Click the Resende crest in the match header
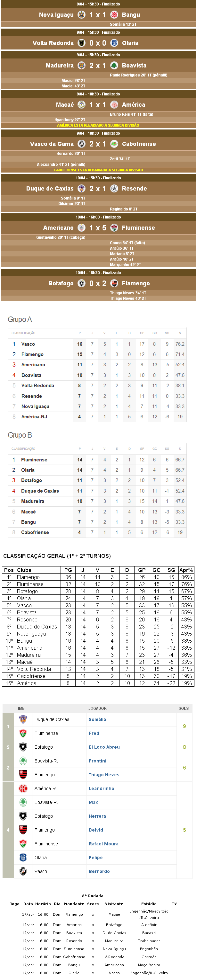197x980 pixels. pos(114,188)
